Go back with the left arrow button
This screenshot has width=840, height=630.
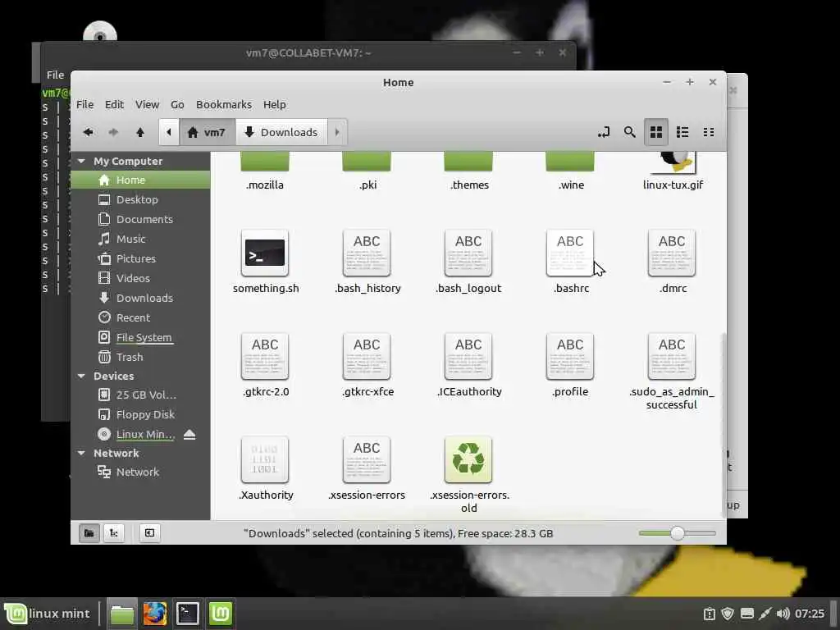(x=89, y=132)
